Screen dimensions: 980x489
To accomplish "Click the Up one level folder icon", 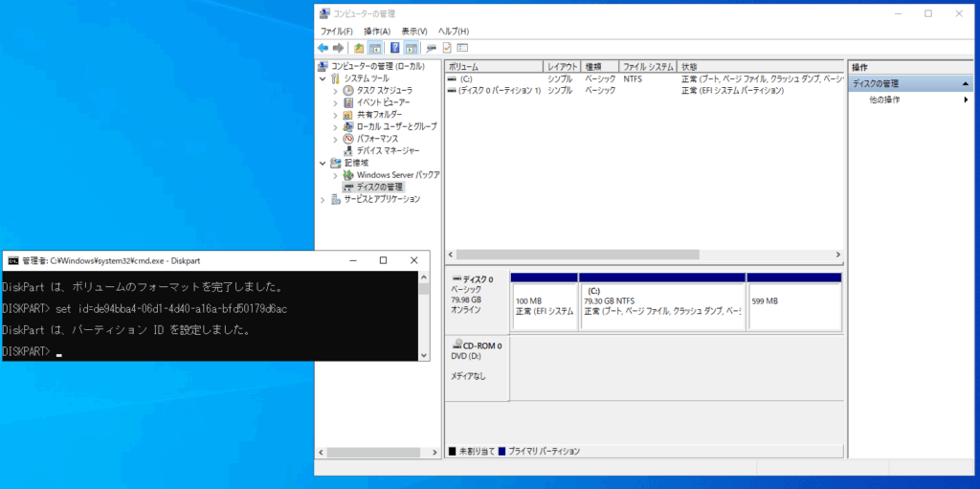I will click(x=359, y=47).
